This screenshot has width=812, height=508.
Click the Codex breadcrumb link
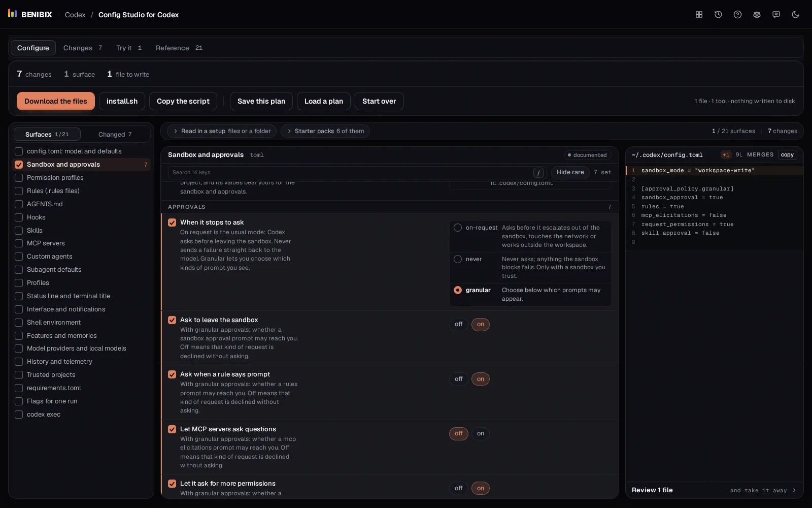pyautogui.click(x=75, y=15)
